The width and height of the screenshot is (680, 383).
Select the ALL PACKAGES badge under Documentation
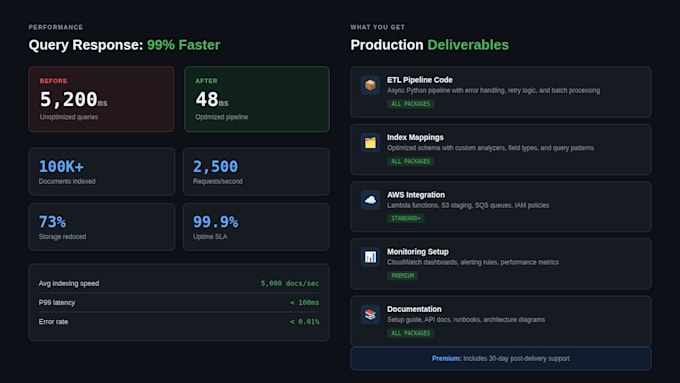coord(410,333)
